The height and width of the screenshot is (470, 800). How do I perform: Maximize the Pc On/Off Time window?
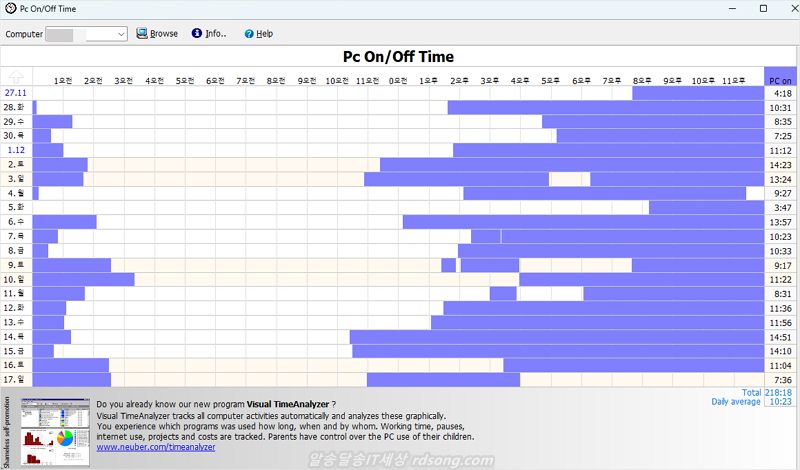[x=764, y=8]
